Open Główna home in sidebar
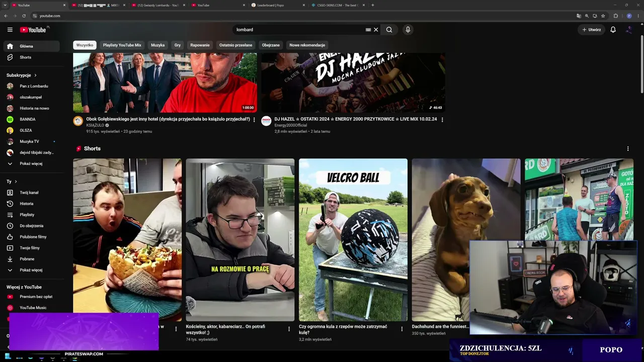The image size is (644, 362). pyautogui.click(x=31, y=46)
